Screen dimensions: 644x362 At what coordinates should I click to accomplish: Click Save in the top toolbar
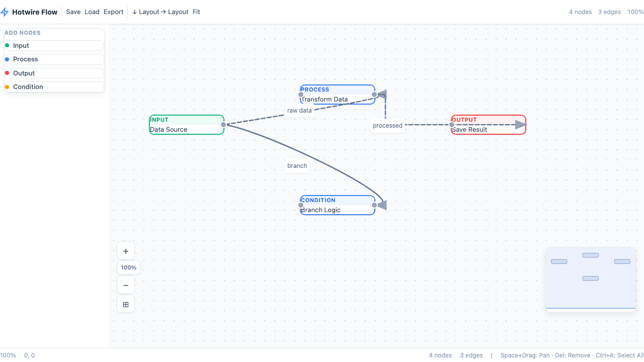click(73, 12)
